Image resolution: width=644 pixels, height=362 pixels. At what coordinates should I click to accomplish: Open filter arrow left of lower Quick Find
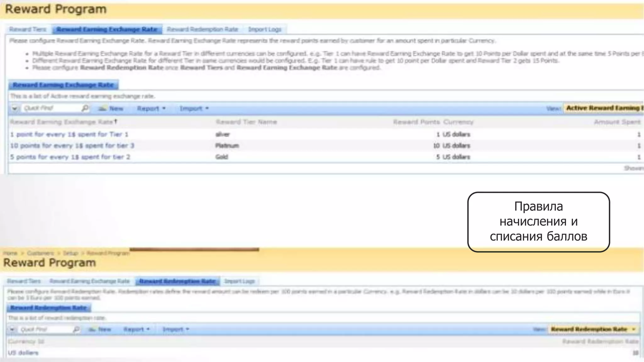point(12,329)
